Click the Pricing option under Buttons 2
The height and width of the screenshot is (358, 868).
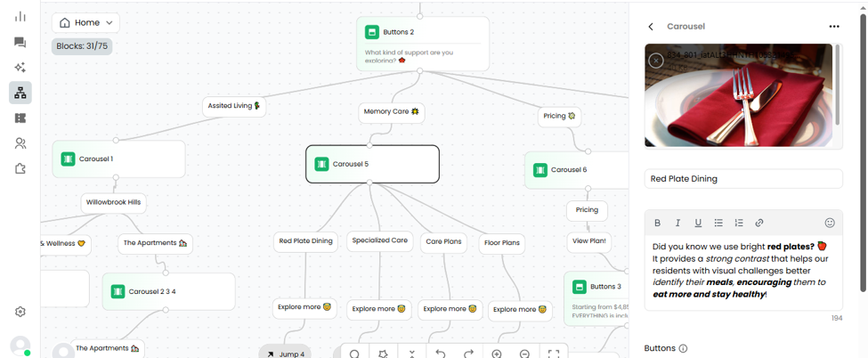[x=560, y=117]
